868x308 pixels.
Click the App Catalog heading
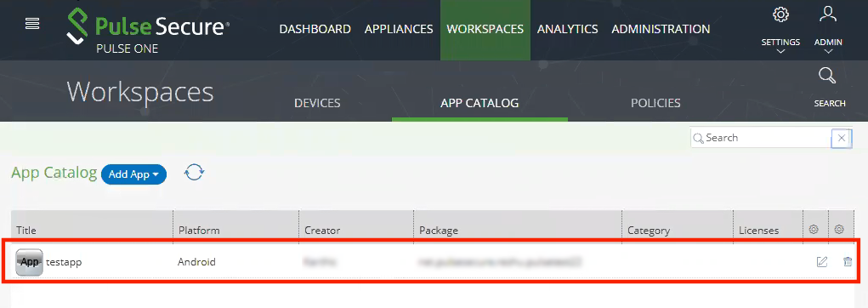tap(54, 172)
